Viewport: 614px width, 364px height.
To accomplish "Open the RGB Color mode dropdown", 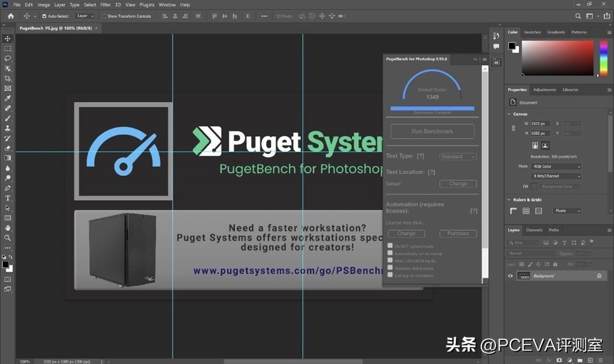I will point(557,167).
